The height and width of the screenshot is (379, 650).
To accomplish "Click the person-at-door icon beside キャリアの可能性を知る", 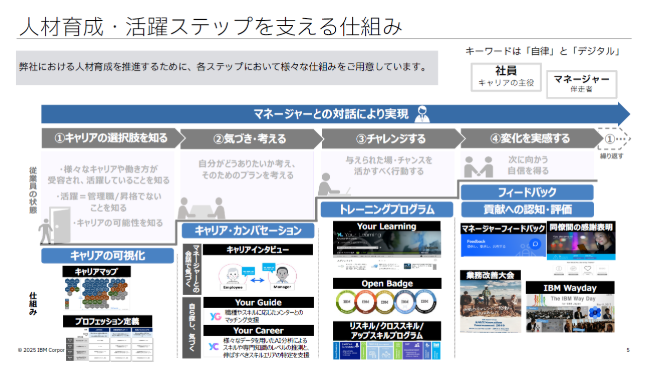I will 54,225.
